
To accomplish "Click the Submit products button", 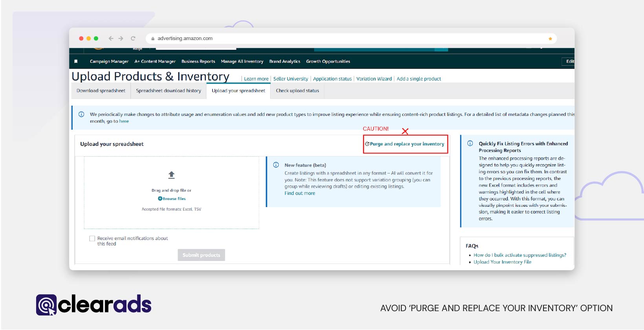I will pos(201,255).
